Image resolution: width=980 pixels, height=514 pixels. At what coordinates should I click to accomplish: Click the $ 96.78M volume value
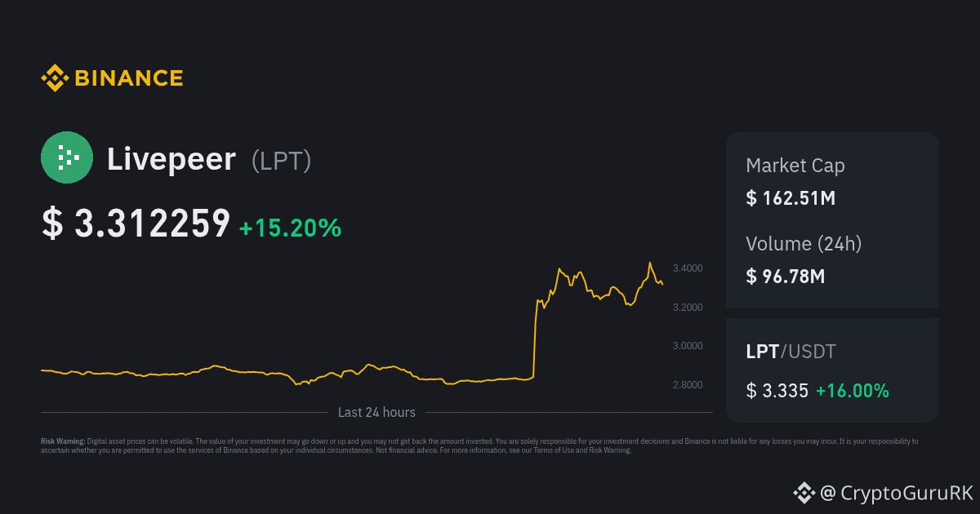pos(786,277)
